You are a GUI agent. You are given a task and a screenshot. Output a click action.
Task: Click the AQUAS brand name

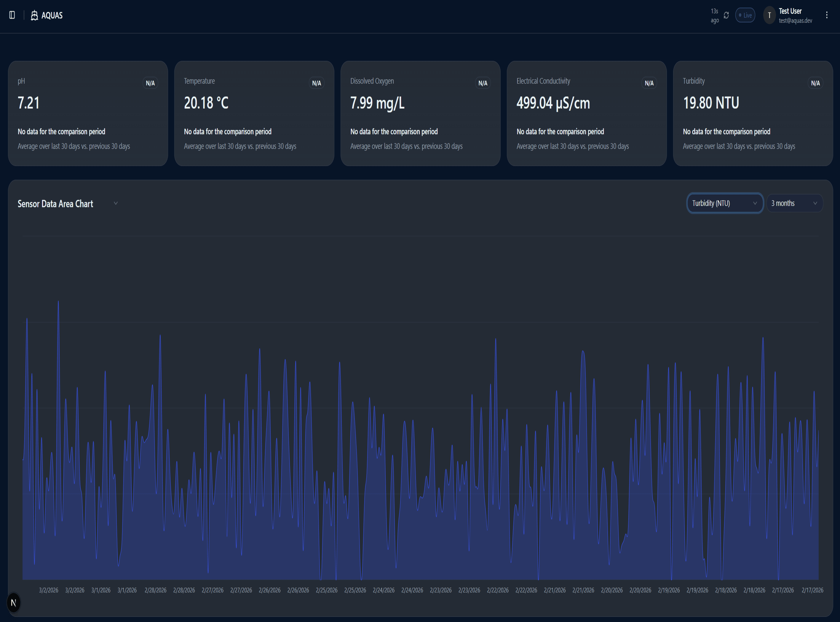[52, 15]
